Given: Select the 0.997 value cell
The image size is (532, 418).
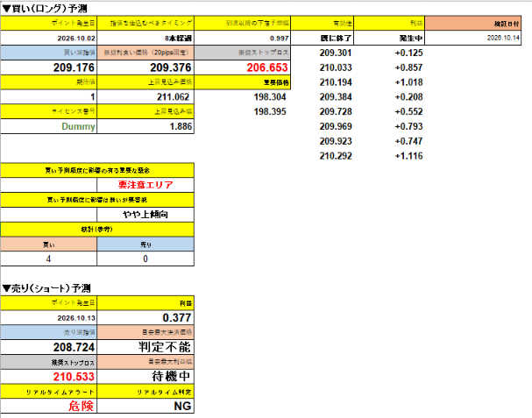Looking at the screenshot, I should click(242, 38).
